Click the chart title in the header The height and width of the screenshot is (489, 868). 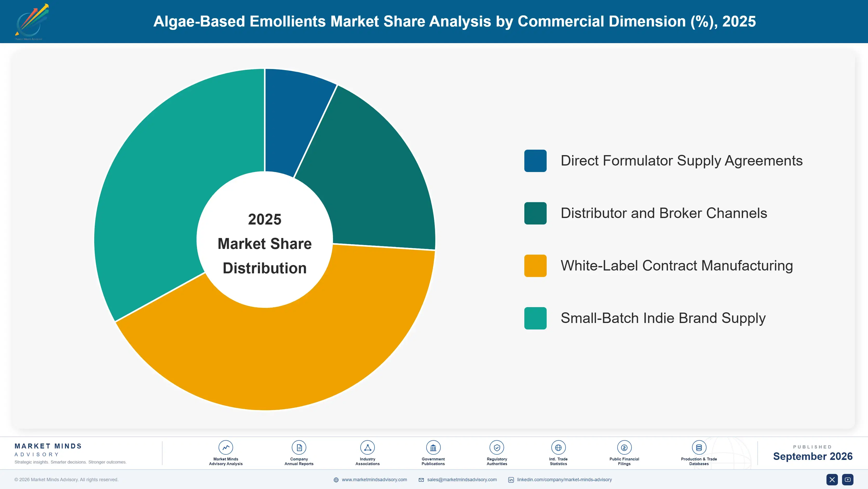tap(455, 22)
